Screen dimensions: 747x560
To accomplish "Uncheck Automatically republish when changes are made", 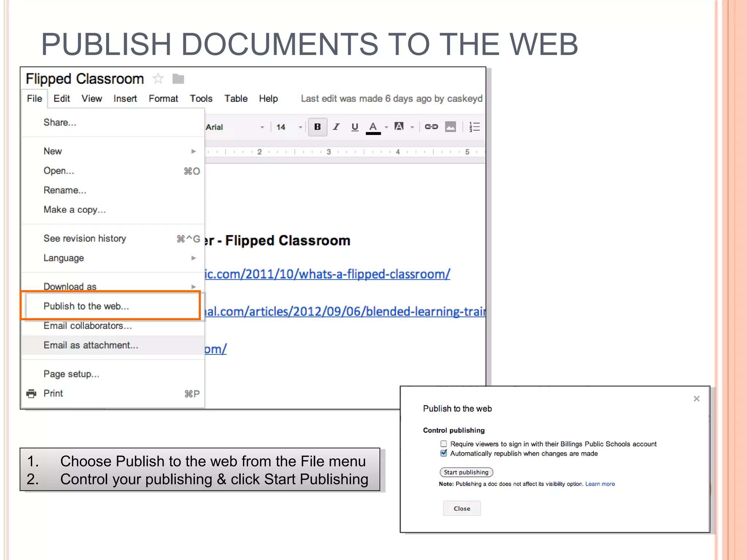I will (x=444, y=453).
